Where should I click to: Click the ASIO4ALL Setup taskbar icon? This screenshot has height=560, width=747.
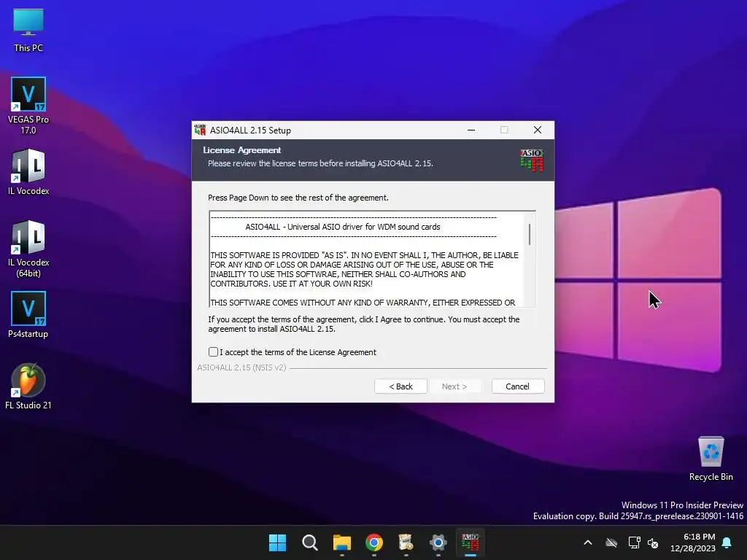coord(471,542)
